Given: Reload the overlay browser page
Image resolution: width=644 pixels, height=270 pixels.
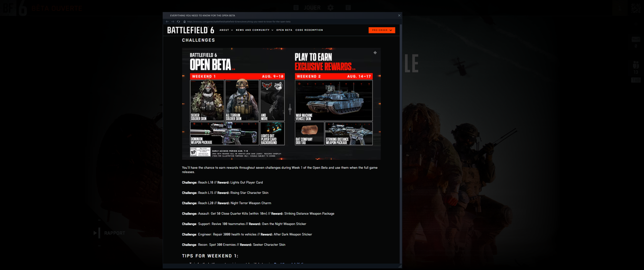Looking at the screenshot, I should tap(178, 22).
